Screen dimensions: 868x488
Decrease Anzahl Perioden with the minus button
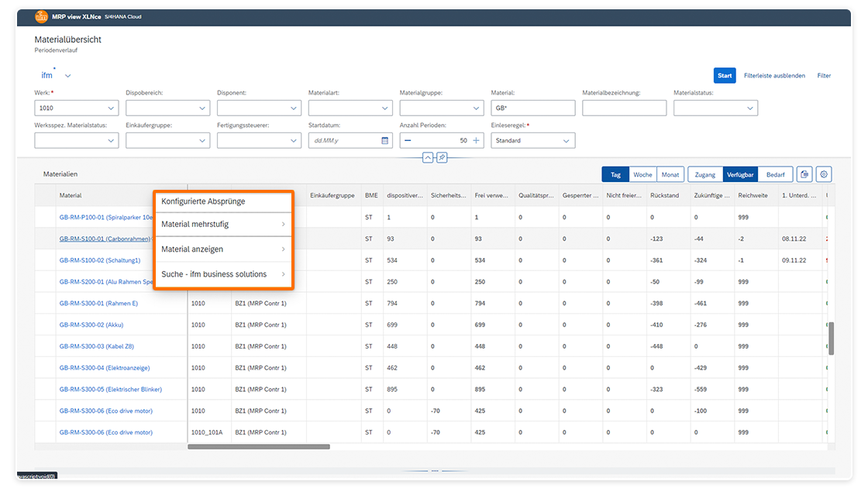[408, 140]
